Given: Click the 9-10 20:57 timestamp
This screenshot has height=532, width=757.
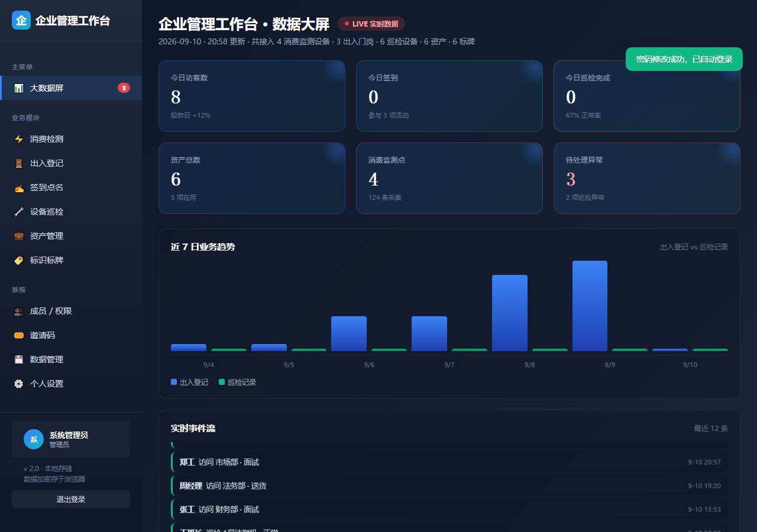Looking at the screenshot, I should (704, 462).
